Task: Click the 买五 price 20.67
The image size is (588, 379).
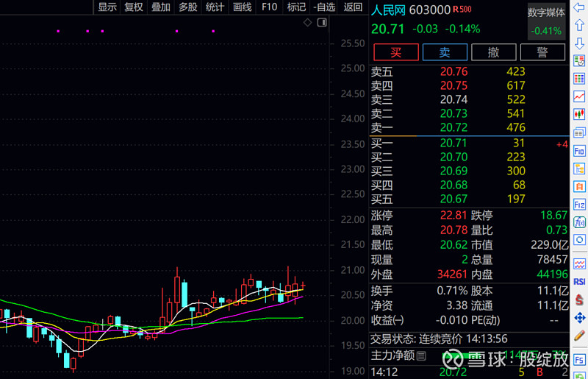Action: (x=453, y=199)
